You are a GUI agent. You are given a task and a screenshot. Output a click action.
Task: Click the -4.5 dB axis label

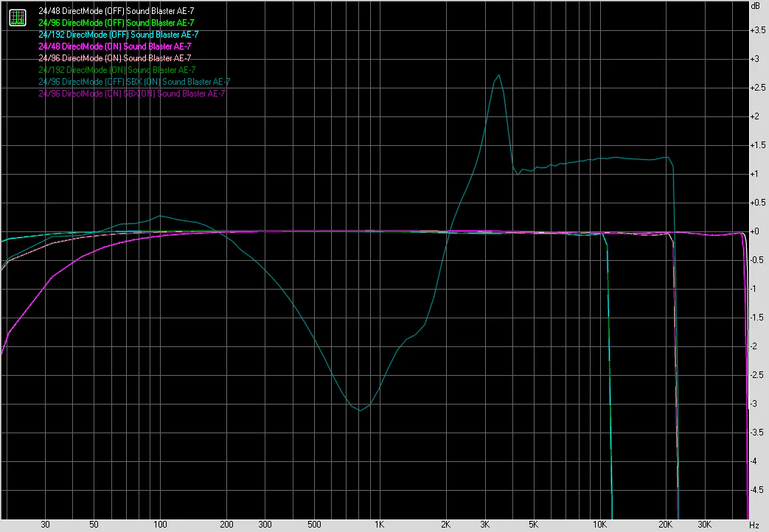coord(757,489)
